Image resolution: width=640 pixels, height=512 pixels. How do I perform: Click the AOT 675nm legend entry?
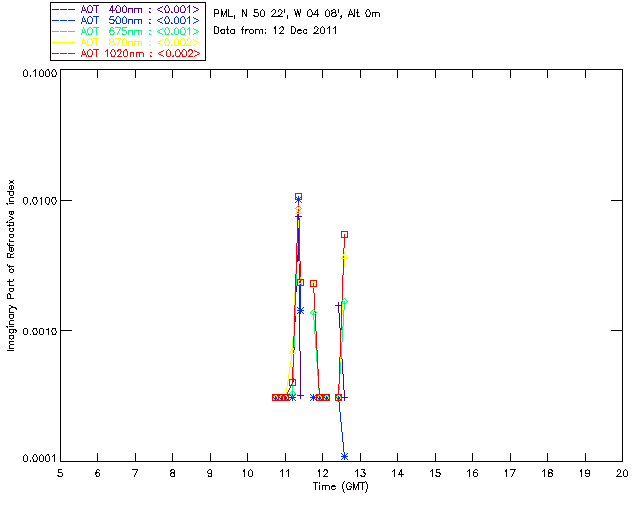pyautogui.click(x=127, y=31)
